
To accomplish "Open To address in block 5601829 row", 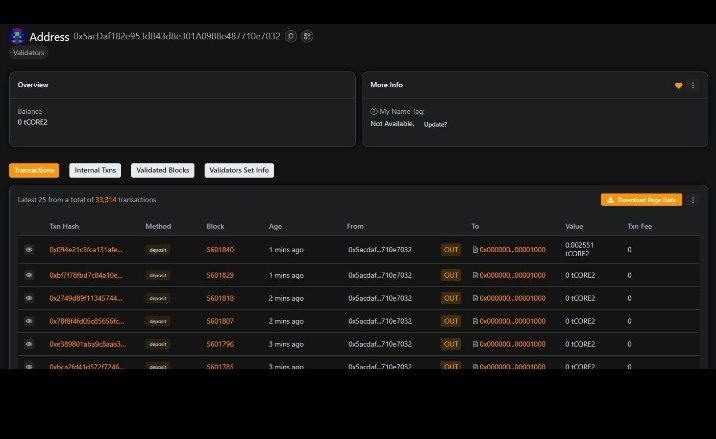I will pyautogui.click(x=512, y=275).
